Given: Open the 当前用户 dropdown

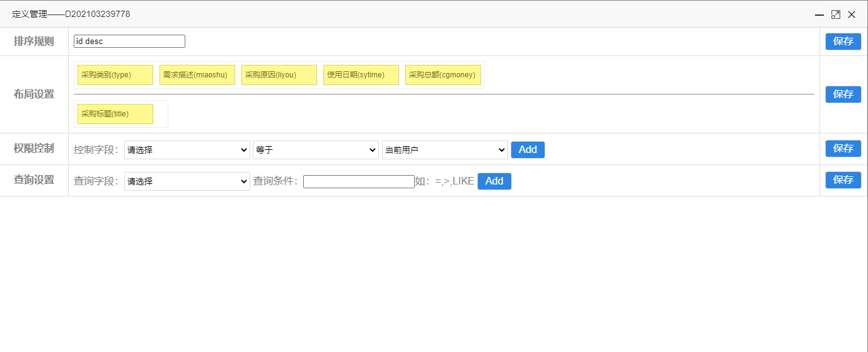Looking at the screenshot, I should pos(445,150).
